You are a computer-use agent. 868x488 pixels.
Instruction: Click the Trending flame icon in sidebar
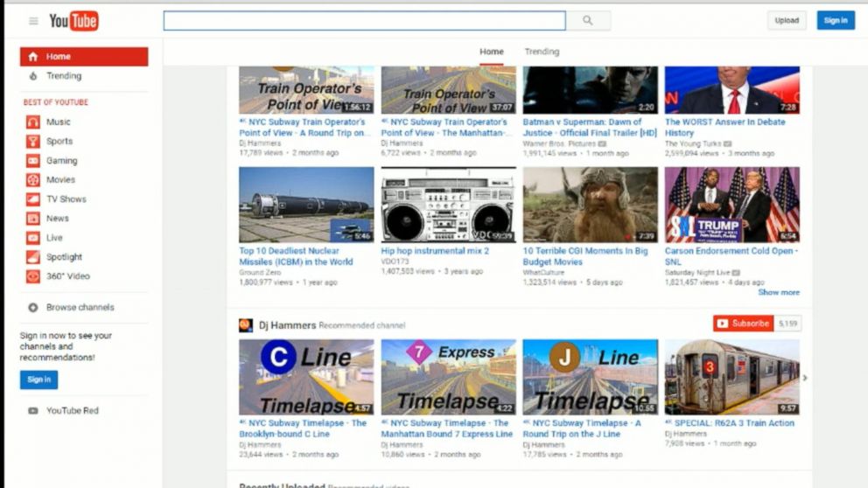(33, 76)
